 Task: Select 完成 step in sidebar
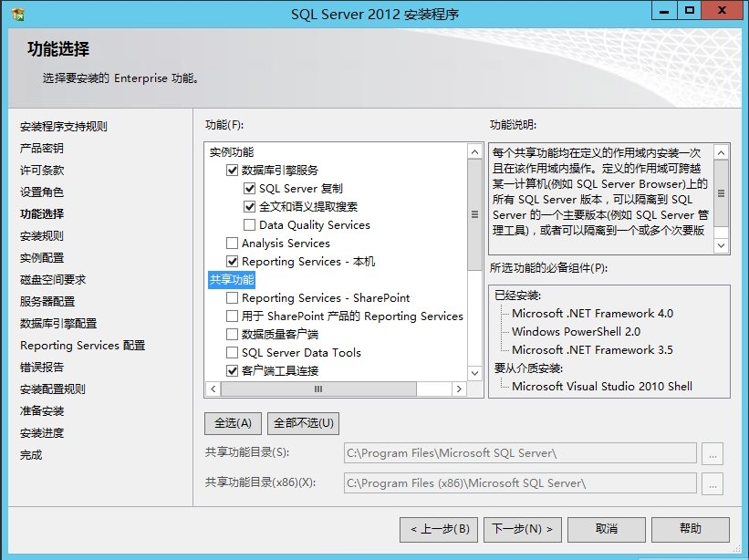pos(31,455)
